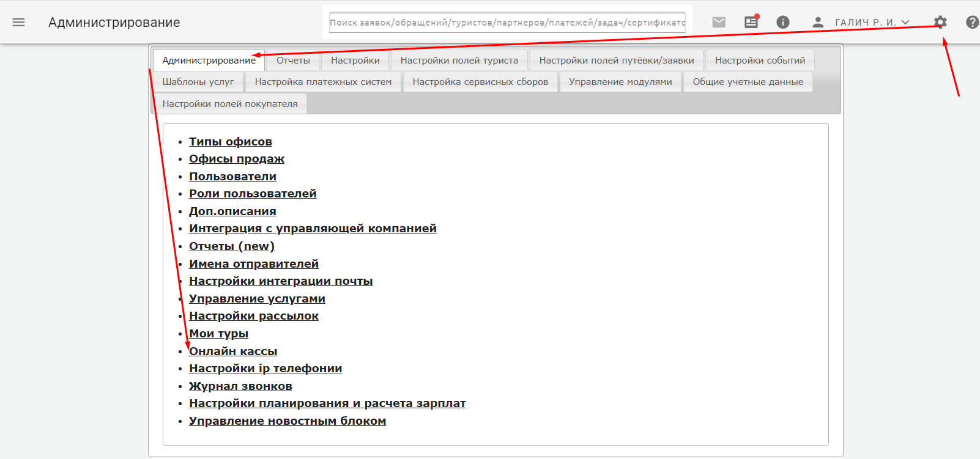Open the Типы офисов link
The image size is (980, 459).
(x=231, y=142)
